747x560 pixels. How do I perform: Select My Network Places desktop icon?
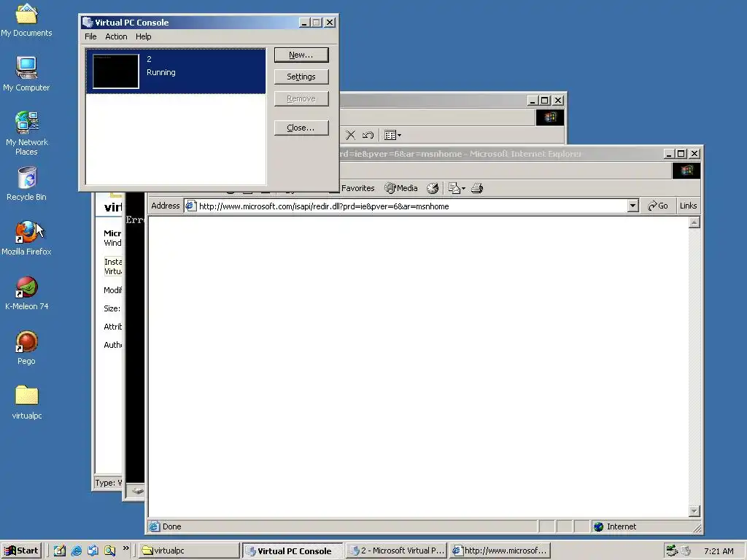(x=26, y=133)
